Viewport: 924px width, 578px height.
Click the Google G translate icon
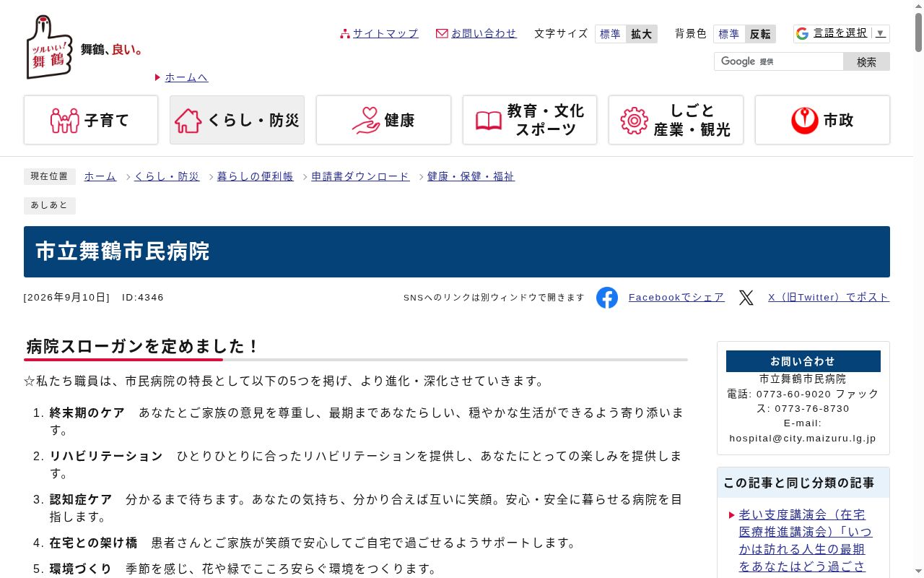802,33
